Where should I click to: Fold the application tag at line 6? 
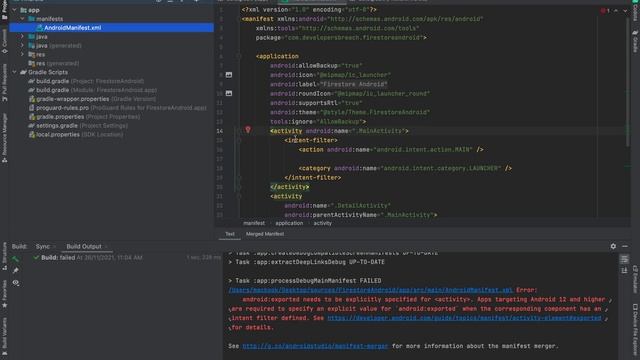click(x=239, y=56)
